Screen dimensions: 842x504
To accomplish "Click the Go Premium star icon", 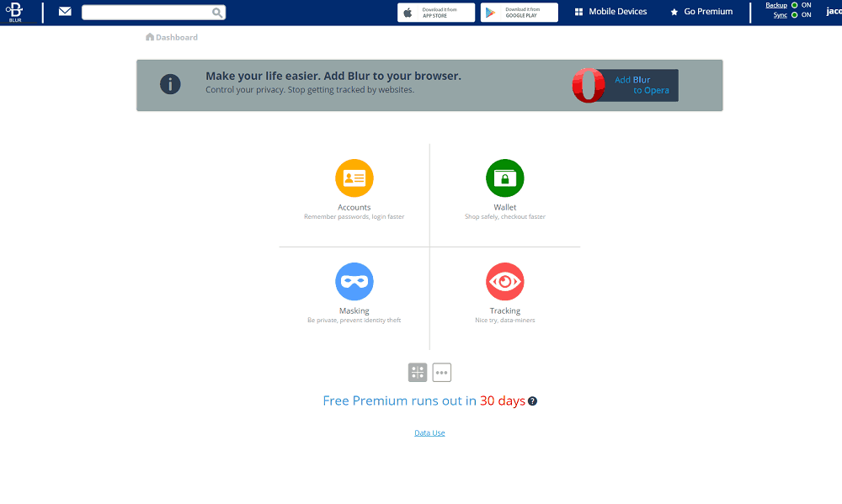I will coord(674,12).
